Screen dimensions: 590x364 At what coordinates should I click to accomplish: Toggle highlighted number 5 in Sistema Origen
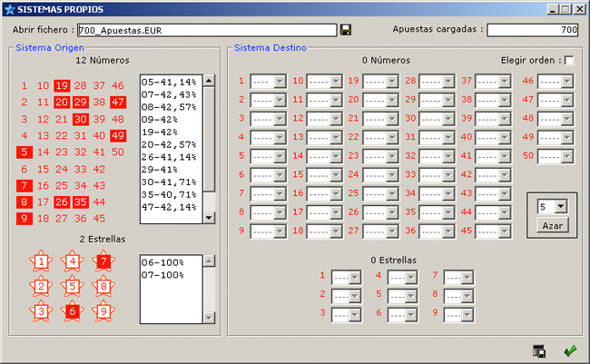click(25, 152)
